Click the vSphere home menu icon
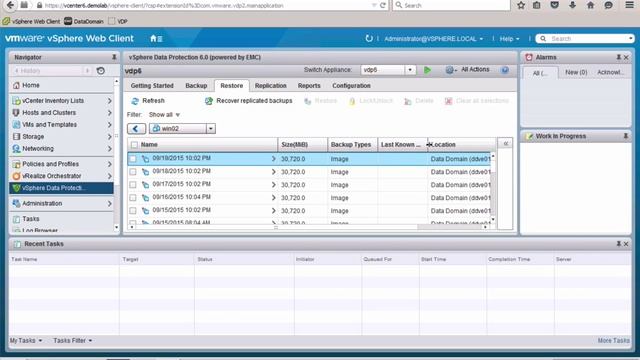Viewport: 640px width, 360px height. [156, 38]
